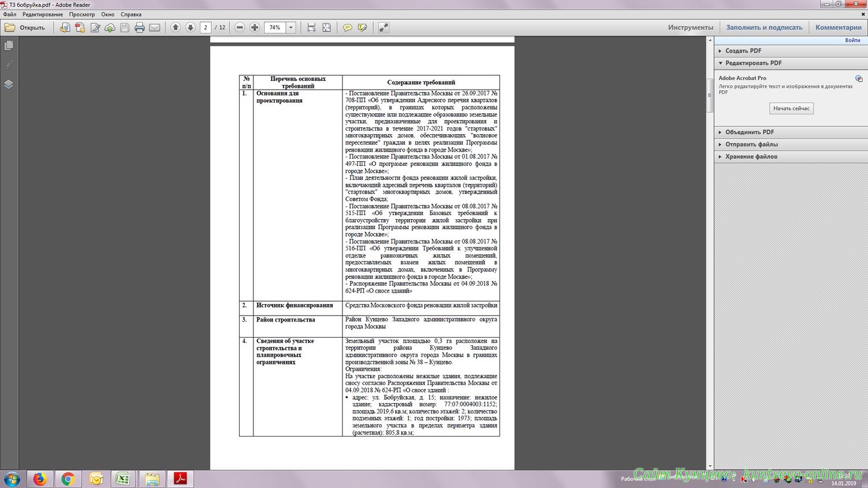Open Firefox from the taskbar
The width and height of the screenshot is (868, 488).
coord(40,479)
